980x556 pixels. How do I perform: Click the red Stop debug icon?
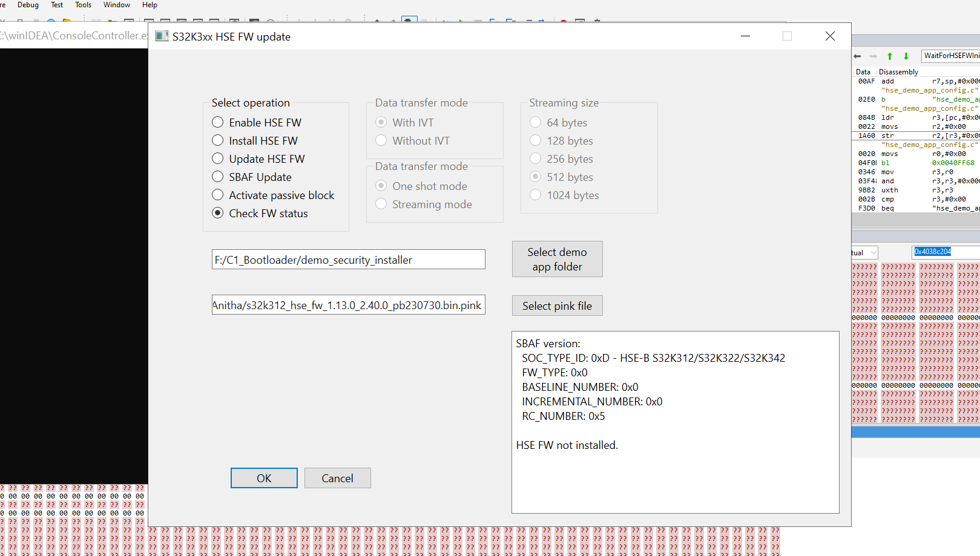point(563,20)
